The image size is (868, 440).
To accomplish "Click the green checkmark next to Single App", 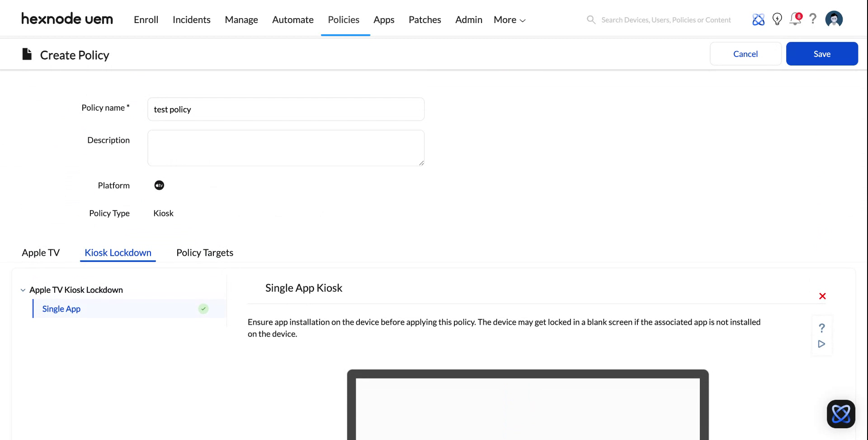I will tap(203, 309).
